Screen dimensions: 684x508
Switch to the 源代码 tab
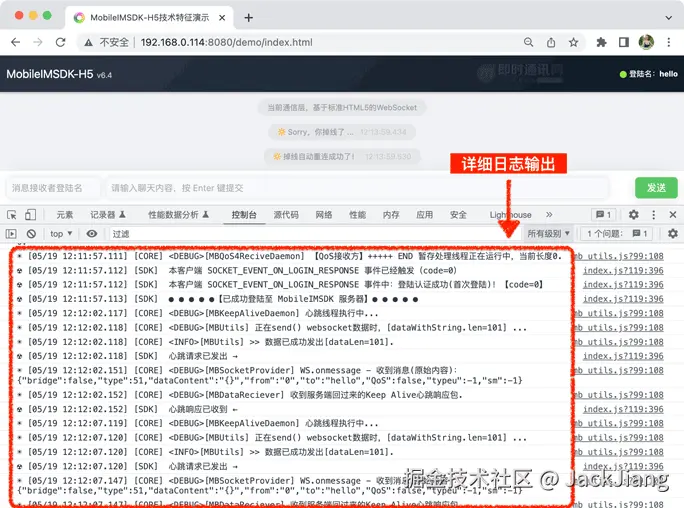click(286, 215)
